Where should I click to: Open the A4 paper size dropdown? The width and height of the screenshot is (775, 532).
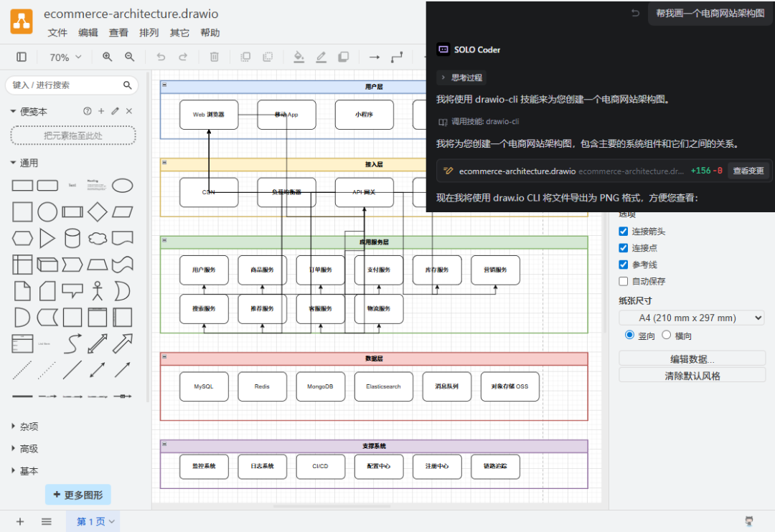[x=691, y=318]
